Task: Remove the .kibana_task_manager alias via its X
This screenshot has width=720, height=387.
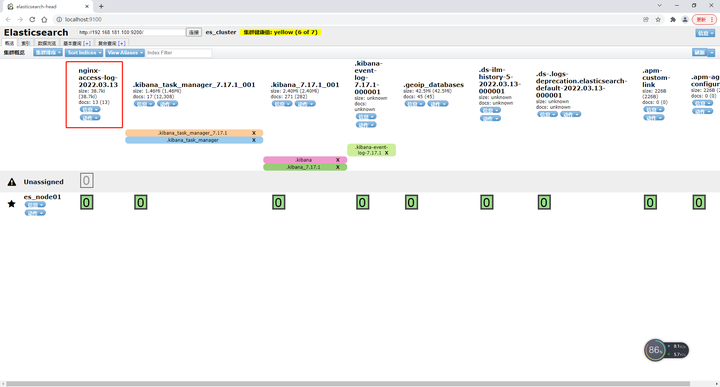Action: tap(253, 140)
